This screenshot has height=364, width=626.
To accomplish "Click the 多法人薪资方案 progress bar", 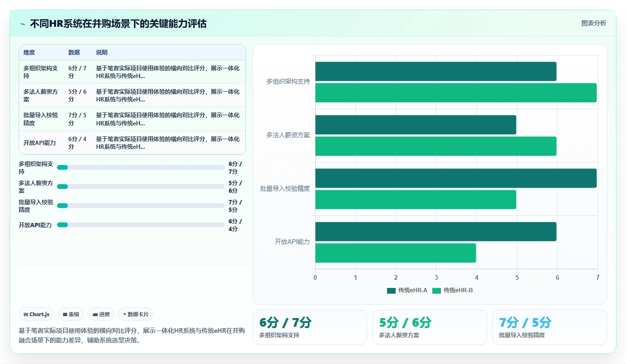I will pyautogui.click(x=141, y=187).
